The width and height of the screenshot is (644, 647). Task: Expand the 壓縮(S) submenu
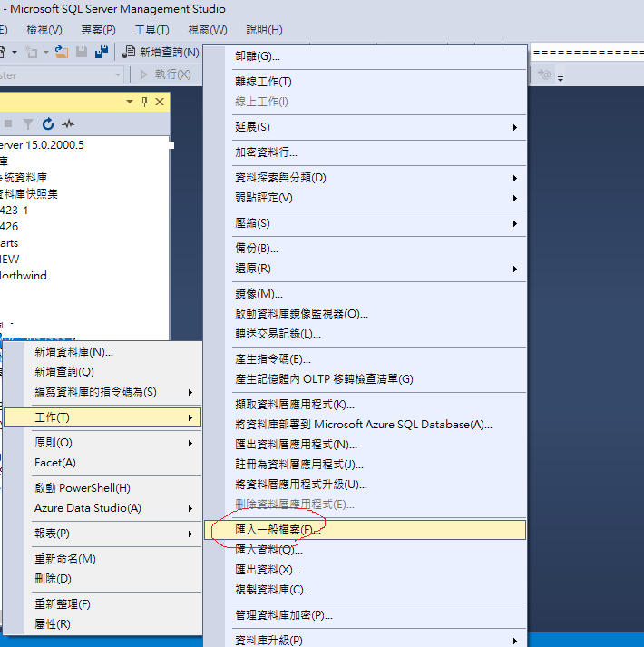click(x=366, y=223)
